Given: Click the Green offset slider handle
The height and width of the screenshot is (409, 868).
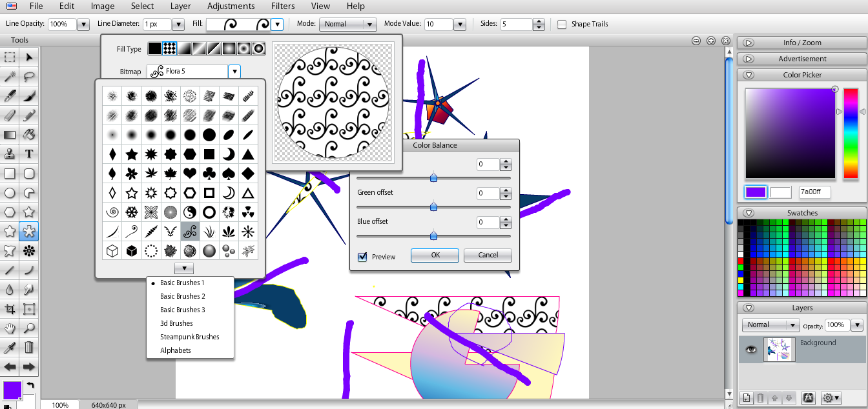Looking at the screenshot, I should coord(433,206).
